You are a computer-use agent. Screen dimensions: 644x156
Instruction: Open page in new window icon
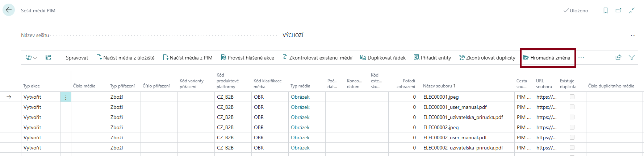point(618,11)
